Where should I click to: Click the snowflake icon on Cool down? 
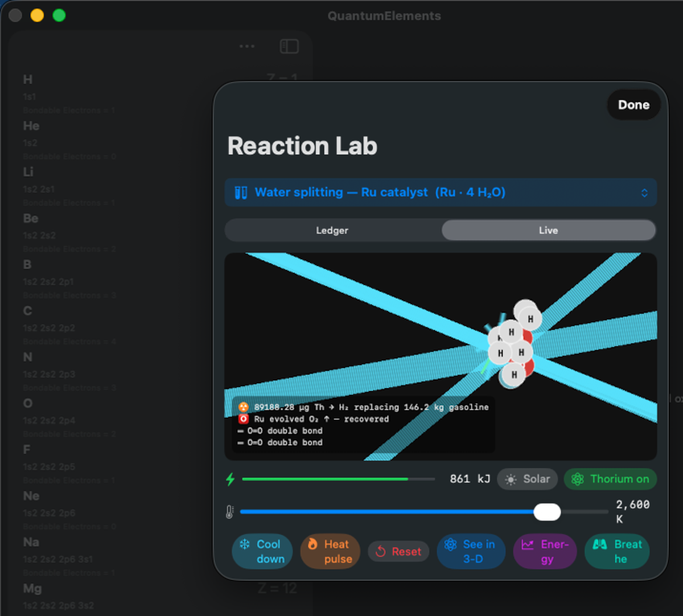[x=245, y=544]
